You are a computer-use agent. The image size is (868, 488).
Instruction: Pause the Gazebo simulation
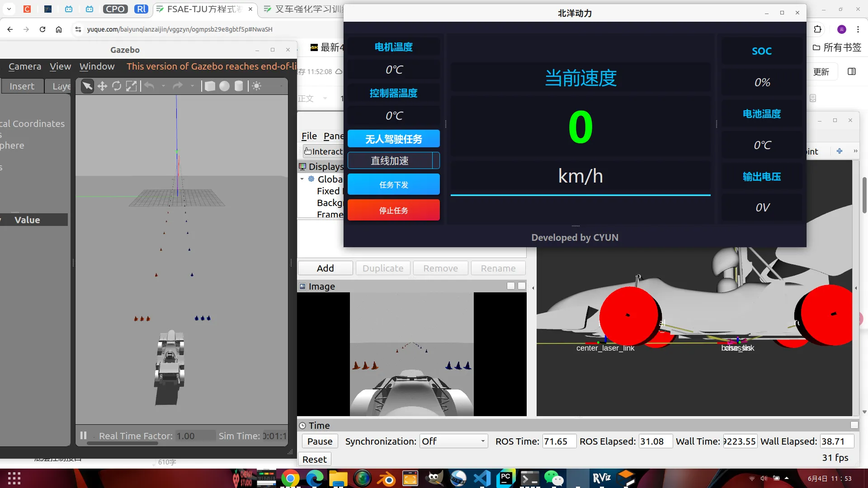(83, 436)
